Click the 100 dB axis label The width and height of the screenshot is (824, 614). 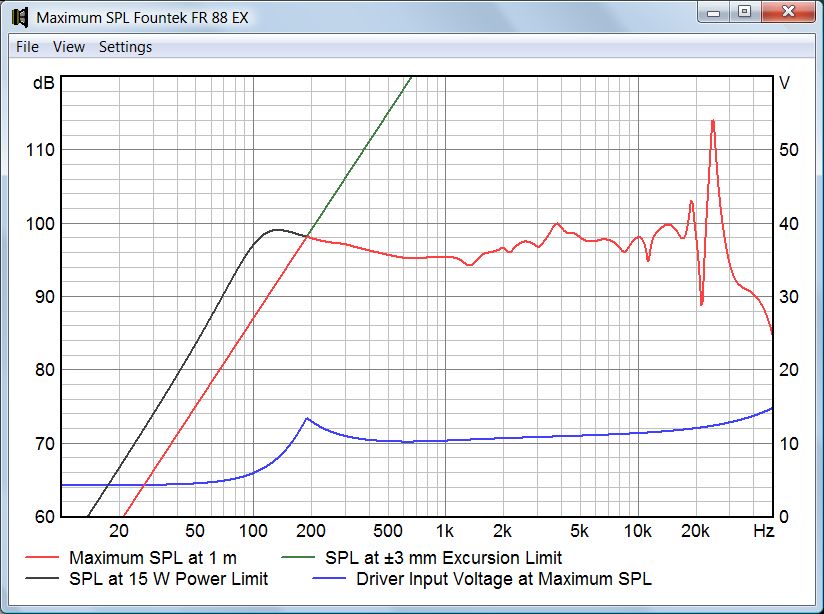click(40, 223)
